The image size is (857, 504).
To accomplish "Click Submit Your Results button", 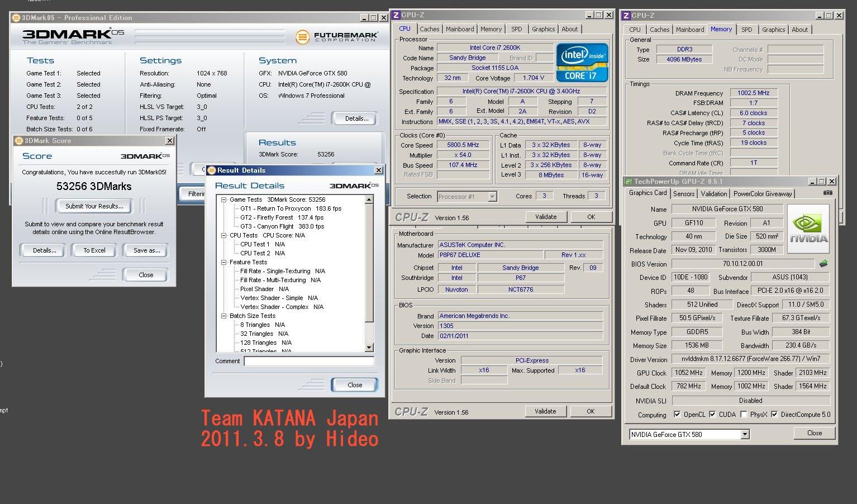I will (x=94, y=206).
